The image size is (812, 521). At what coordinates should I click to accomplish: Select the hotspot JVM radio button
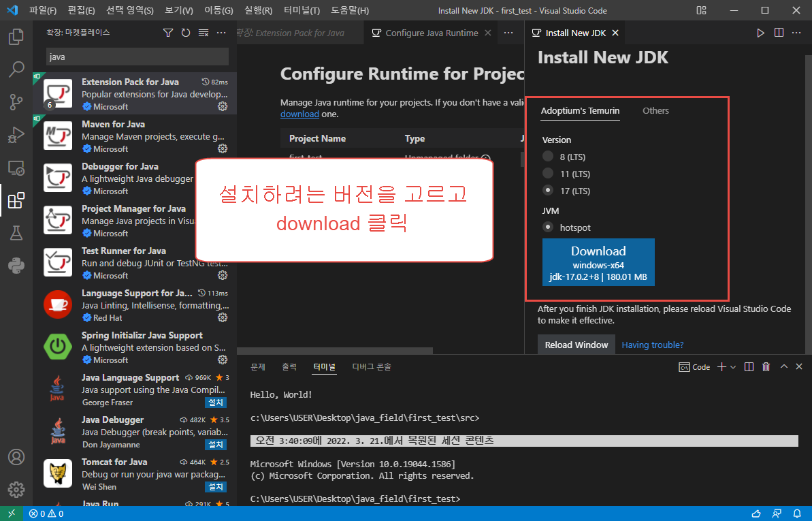[548, 227]
